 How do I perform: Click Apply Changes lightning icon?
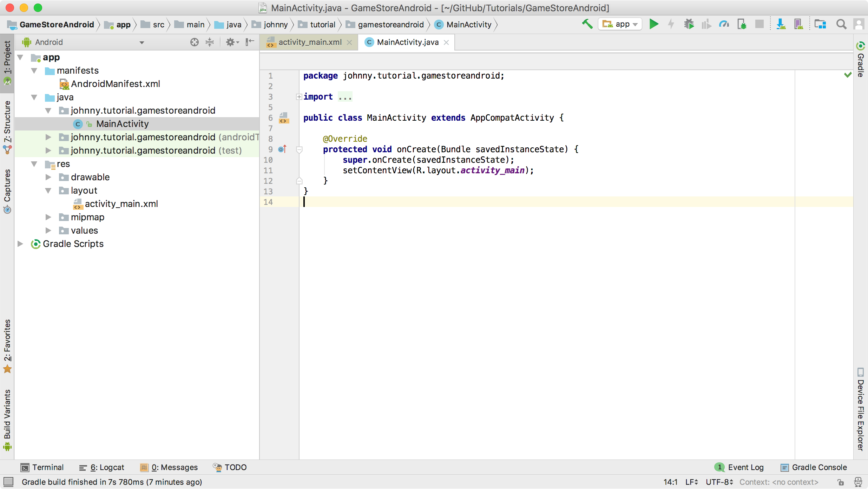pyautogui.click(x=671, y=24)
